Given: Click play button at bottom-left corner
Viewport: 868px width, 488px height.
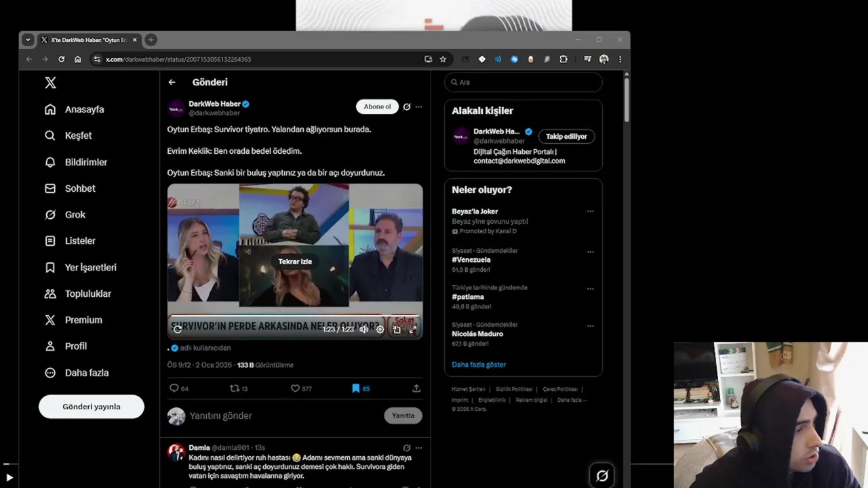Looking at the screenshot, I should [x=9, y=478].
